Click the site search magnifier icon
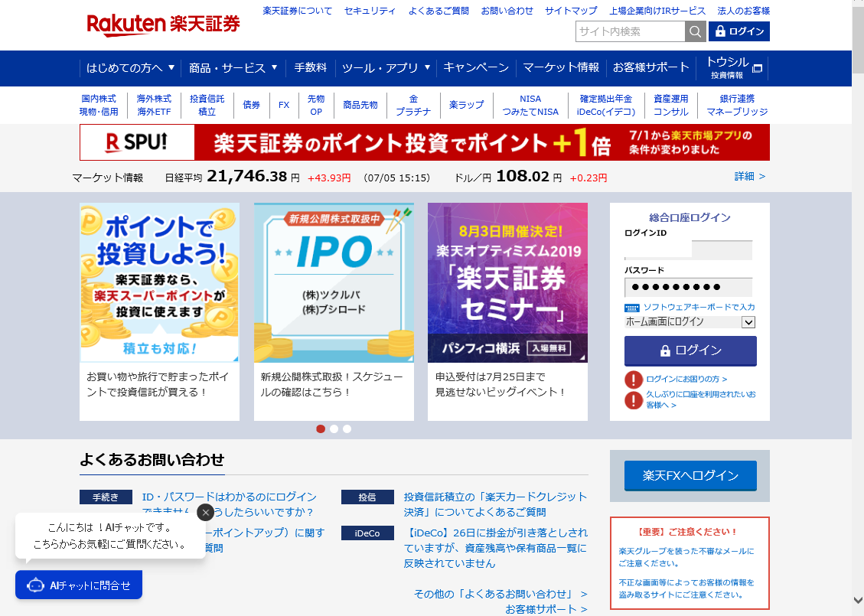 (696, 31)
